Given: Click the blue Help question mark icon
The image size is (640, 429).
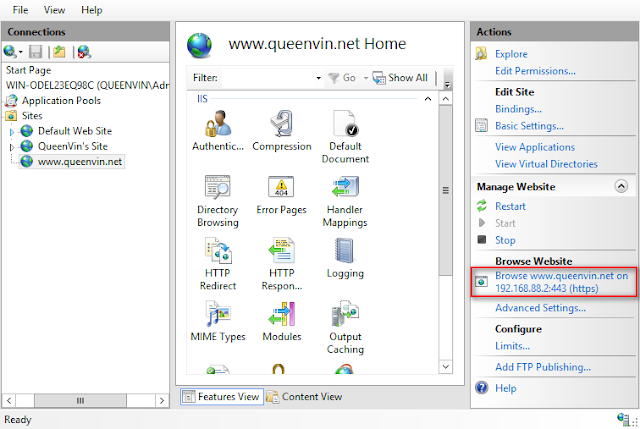Looking at the screenshot, I should tap(482, 387).
